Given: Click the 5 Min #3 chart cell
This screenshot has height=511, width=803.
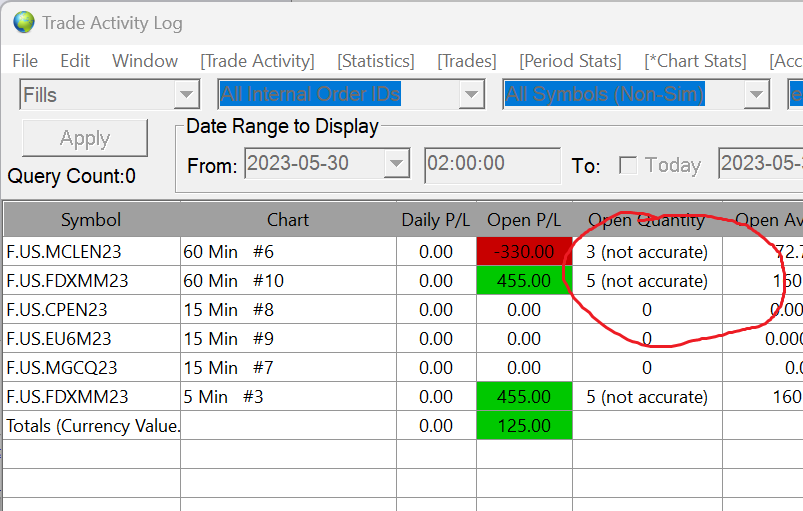Looking at the screenshot, I should [288, 397].
